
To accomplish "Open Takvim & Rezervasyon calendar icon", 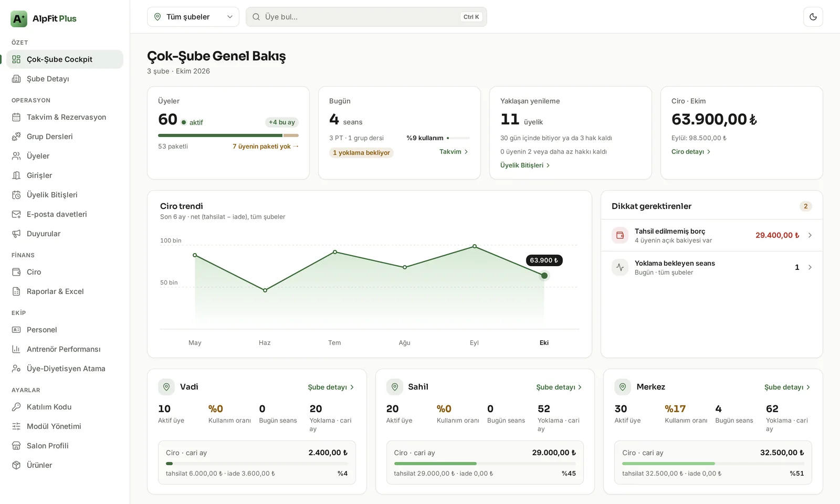I will (x=16, y=117).
